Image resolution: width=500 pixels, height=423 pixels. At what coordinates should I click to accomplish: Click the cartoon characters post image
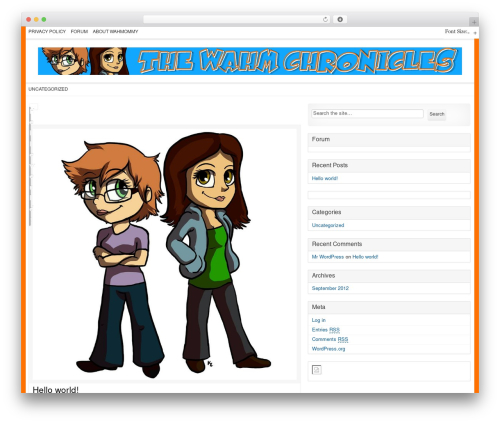click(x=165, y=254)
